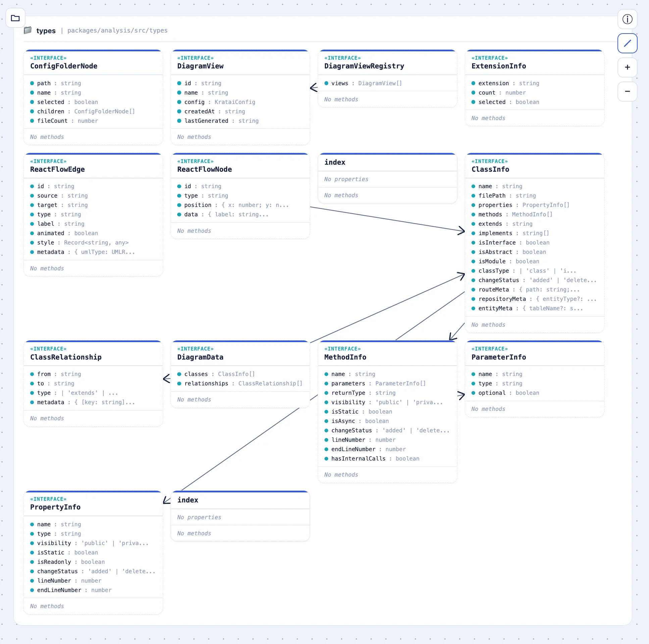
Task: Open the info panel icon button
Action: pyautogui.click(x=627, y=19)
